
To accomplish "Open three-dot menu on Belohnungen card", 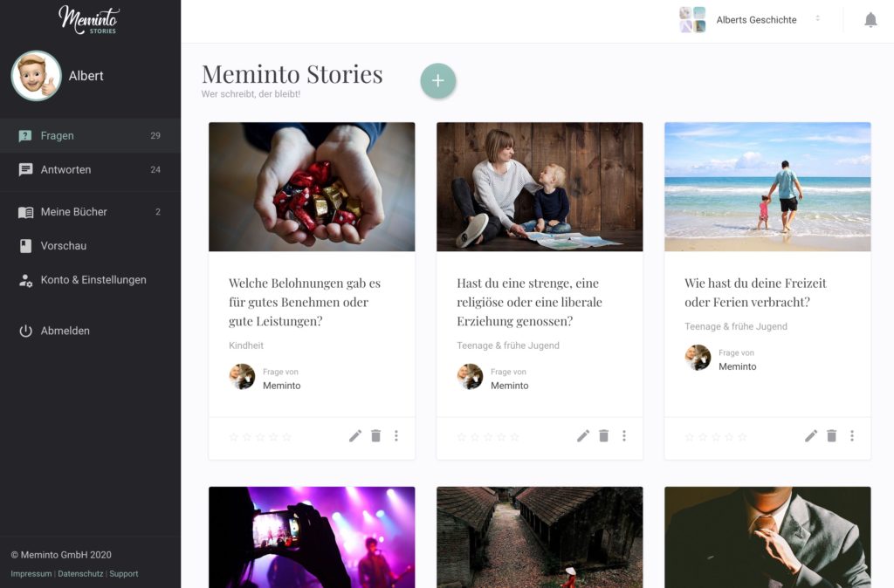I will [396, 436].
